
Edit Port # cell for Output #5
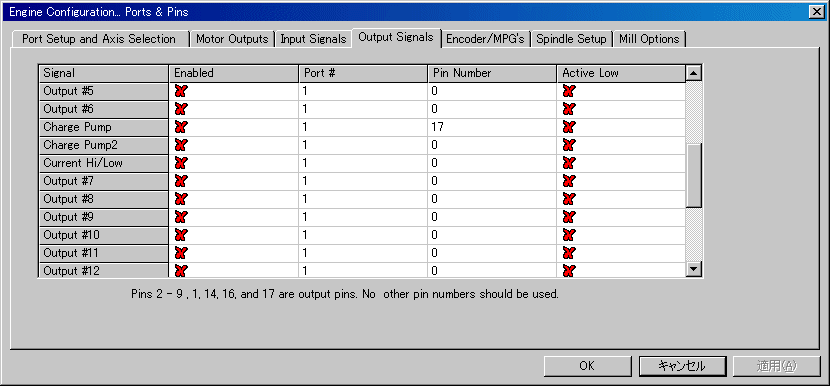click(x=363, y=91)
